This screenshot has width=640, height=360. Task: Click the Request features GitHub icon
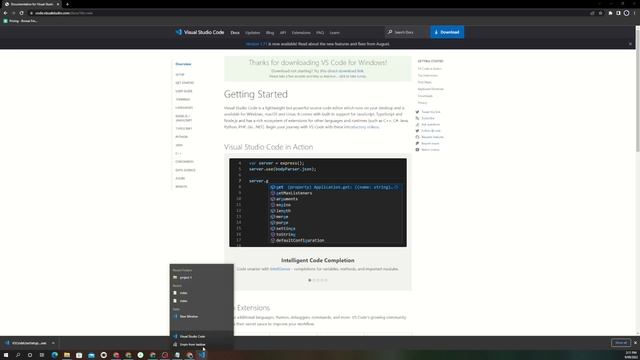coord(417,137)
